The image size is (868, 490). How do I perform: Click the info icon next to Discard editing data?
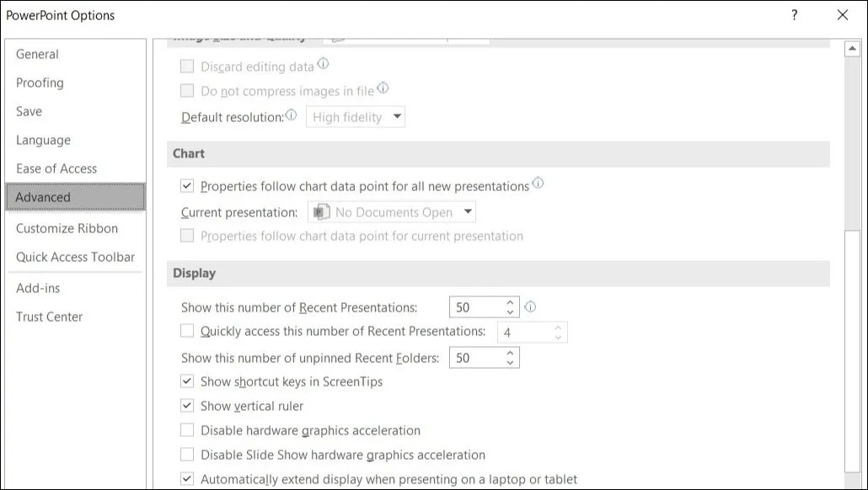324,65
